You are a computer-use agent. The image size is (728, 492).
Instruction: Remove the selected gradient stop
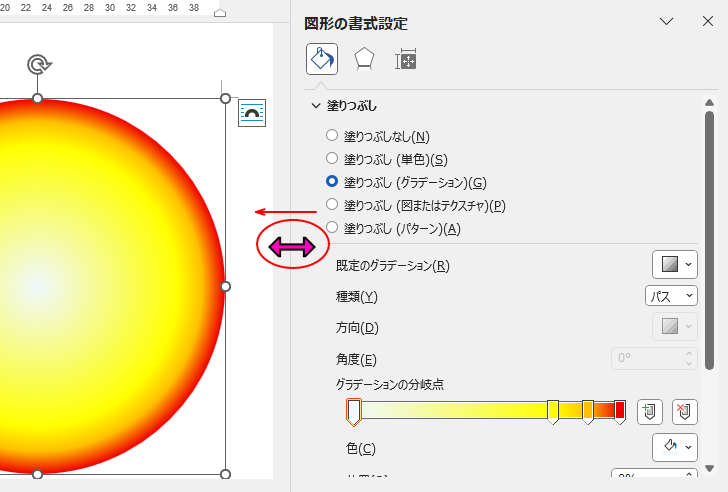pos(684,412)
